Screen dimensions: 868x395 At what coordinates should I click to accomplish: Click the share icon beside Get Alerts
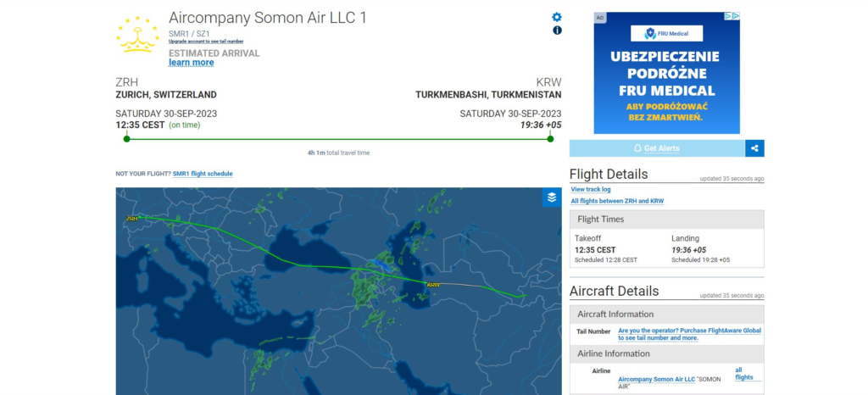point(754,148)
